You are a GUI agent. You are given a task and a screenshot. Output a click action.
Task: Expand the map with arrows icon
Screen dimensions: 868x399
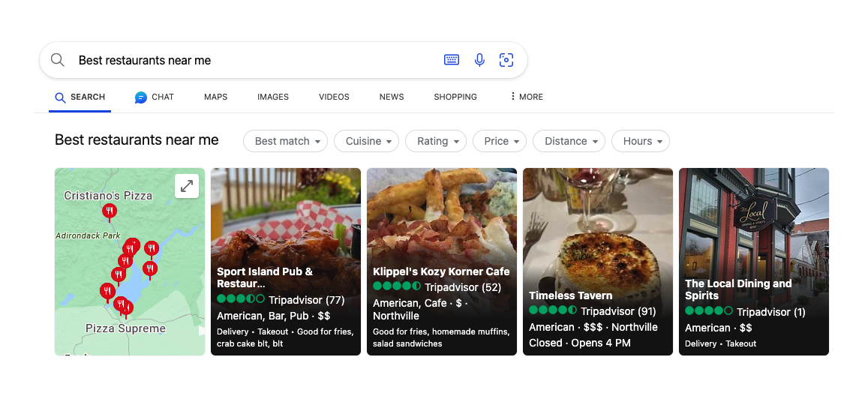187,186
